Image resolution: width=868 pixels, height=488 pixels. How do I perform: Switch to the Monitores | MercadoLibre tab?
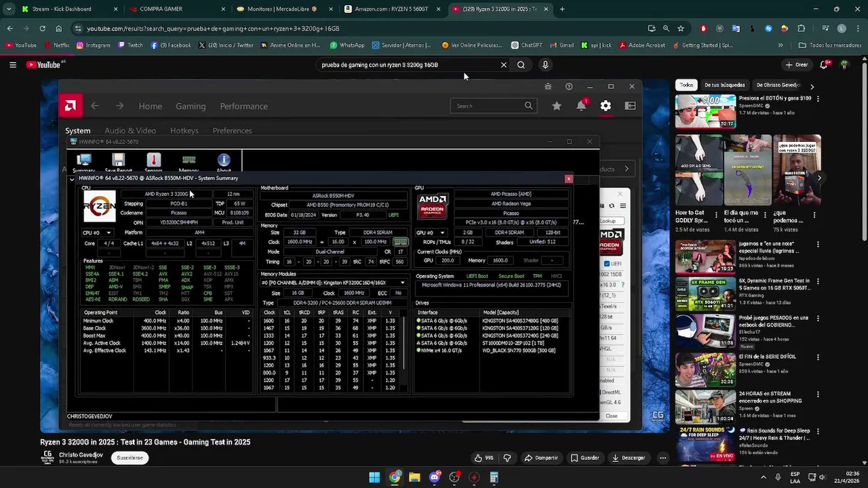pos(284,9)
